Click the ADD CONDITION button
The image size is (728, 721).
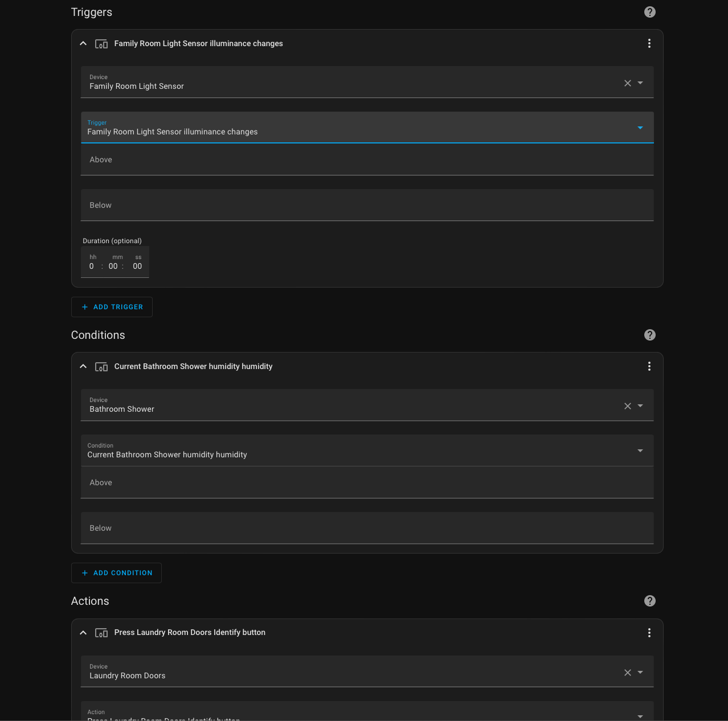pyautogui.click(x=116, y=572)
